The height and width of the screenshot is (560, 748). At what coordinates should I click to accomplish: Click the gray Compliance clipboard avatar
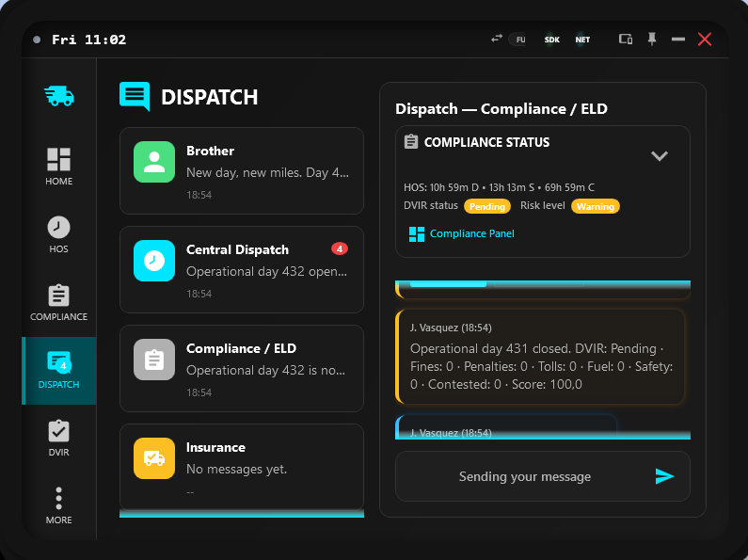coord(154,360)
